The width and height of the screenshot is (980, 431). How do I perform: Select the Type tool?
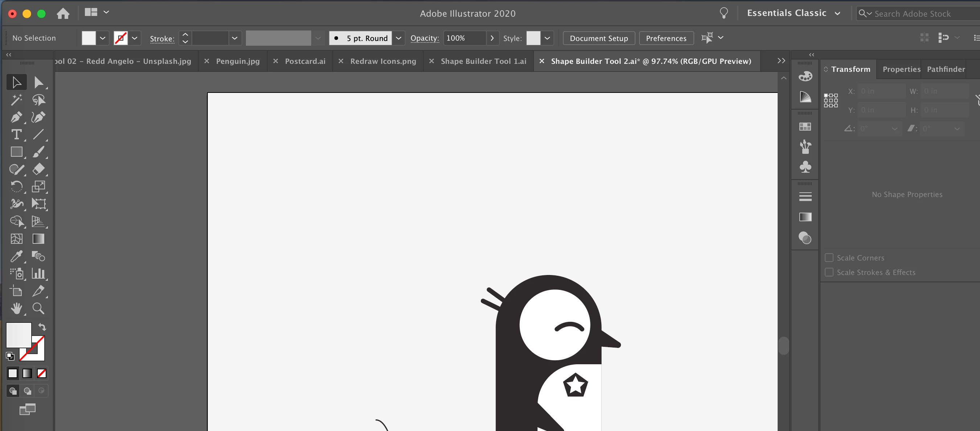click(x=16, y=134)
